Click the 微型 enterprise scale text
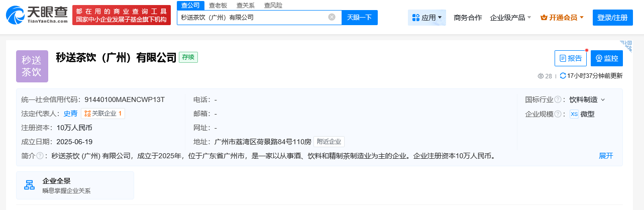Screen dimensions: 644x210 (587, 114)
